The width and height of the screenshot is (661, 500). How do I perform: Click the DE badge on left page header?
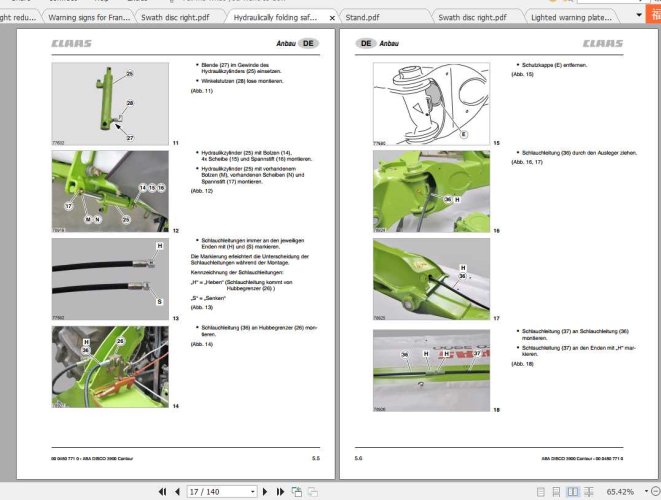coord(308,43)
